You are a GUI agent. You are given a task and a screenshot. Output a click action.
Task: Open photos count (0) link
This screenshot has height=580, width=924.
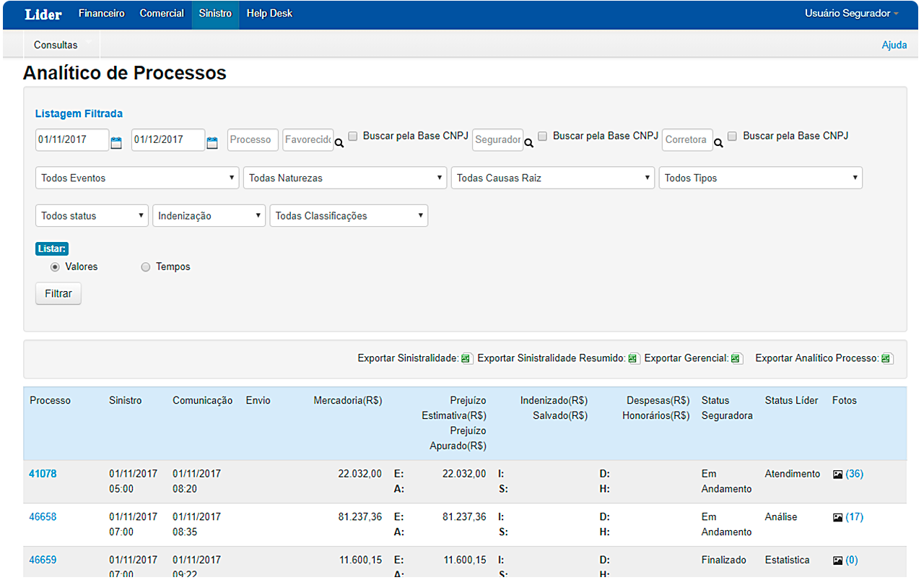tap(852, 560)
